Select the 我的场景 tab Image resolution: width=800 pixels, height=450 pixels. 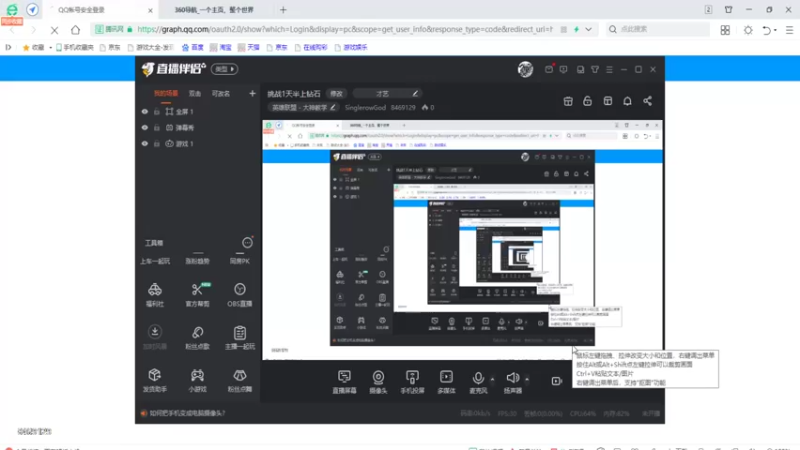pyautogui.click(x=166, y=94)
